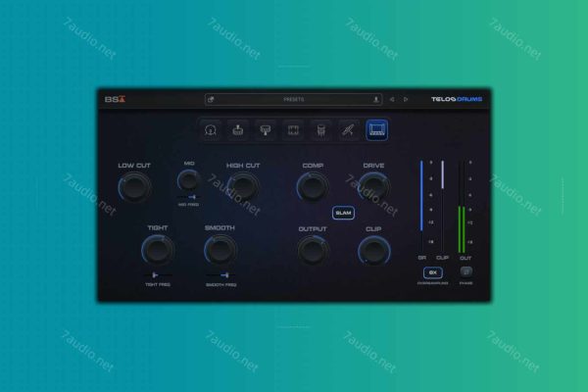The width and height of the screenshot is (588, 392).
Task: Click the Mid Freq slider handle
Action: [193, 197]
